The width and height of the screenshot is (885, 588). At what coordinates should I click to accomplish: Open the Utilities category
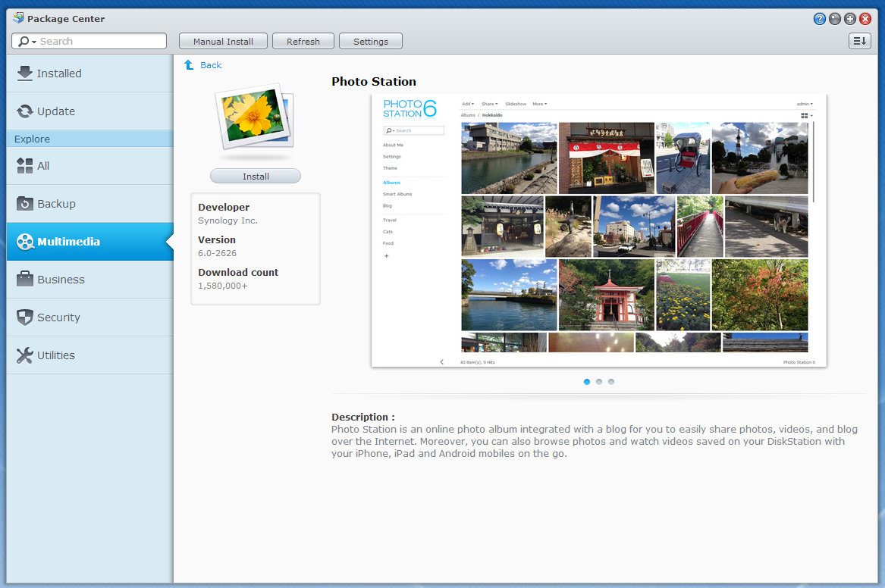[90, 355]
